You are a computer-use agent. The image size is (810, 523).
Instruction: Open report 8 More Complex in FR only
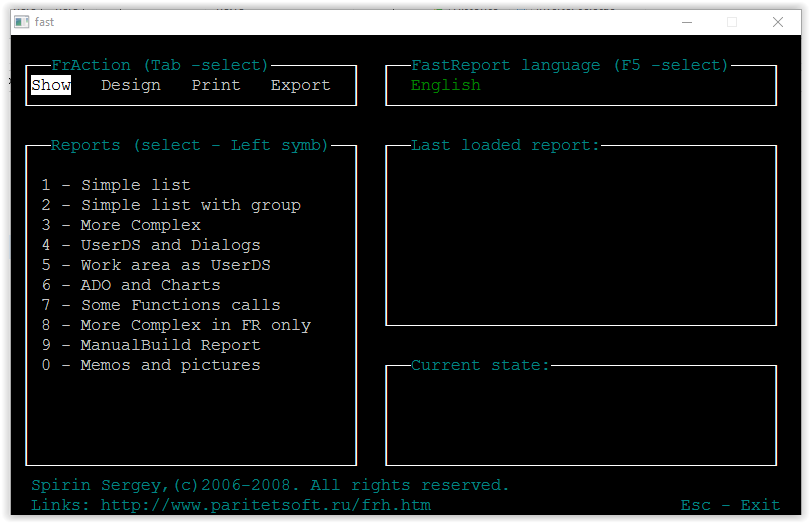(176, 325)
